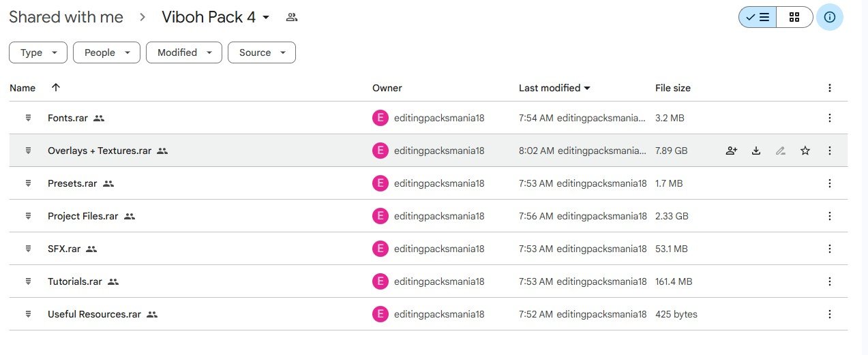This screenshot has width=868, height=355.
Task: Open the People filter chip
Action: (x=107, y=52)
